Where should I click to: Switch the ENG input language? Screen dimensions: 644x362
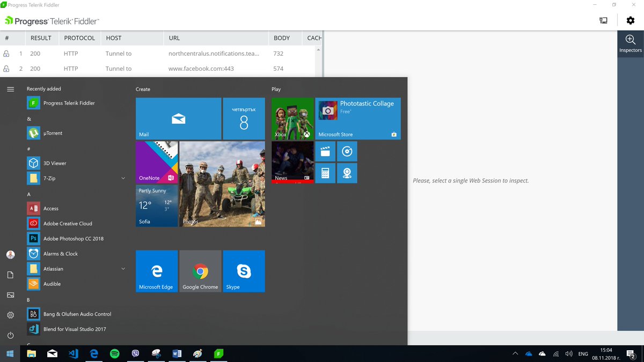pyautogui.click(x=583, y=354)
